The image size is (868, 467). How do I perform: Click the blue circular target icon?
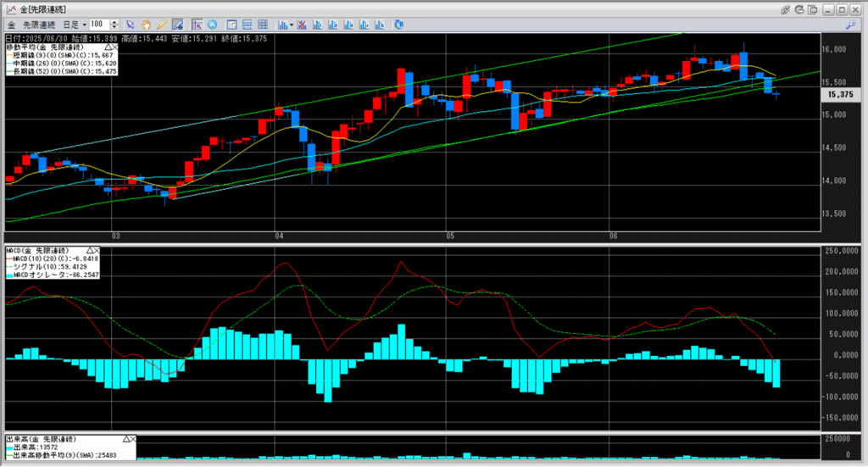tap(212, 25)
